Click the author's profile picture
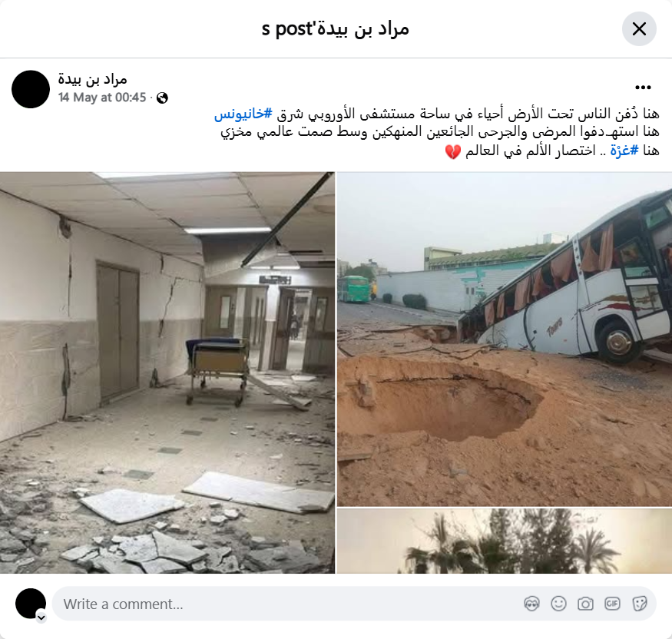 31,89
